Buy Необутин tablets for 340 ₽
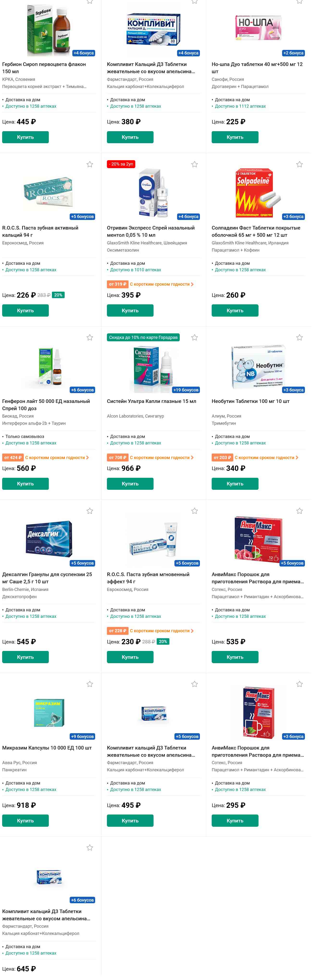 point(235,484)
